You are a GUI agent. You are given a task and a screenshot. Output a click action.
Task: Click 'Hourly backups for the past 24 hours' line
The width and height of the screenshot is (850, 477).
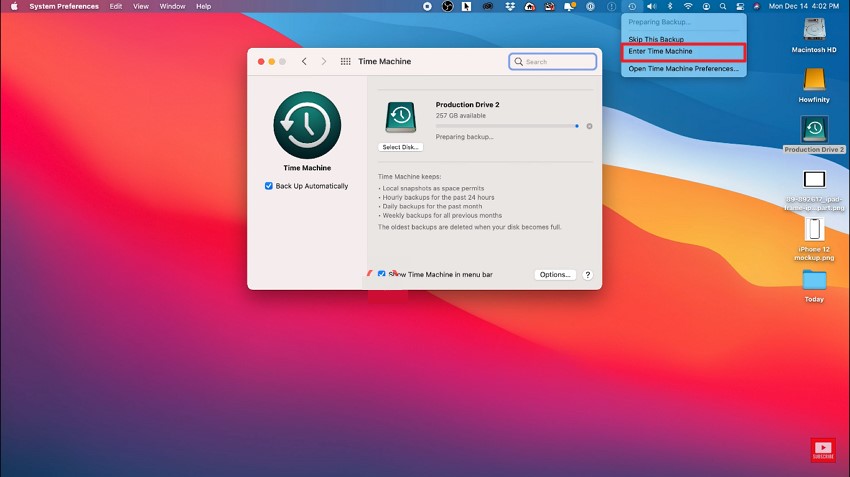point(438,198)
